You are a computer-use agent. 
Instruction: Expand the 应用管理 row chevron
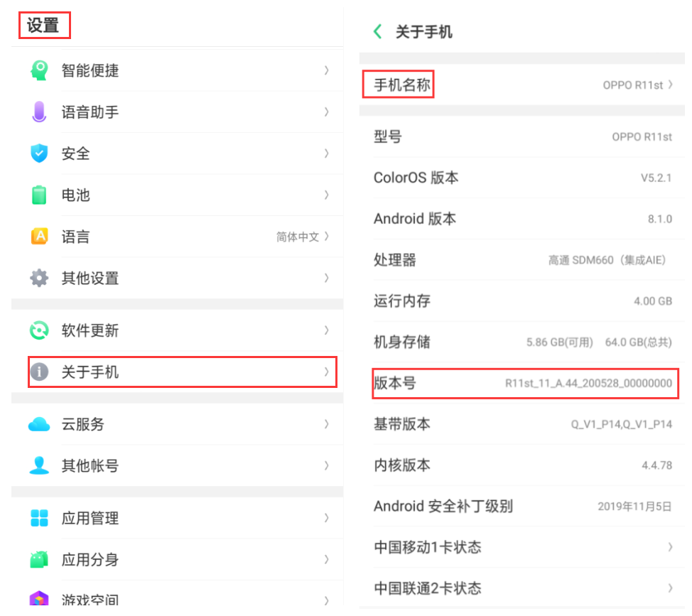(327, 518)
